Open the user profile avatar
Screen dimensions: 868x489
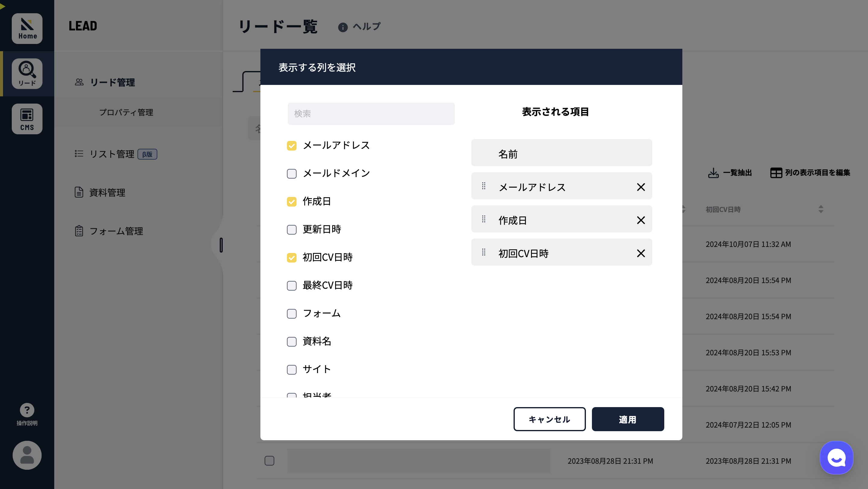(27, 455)
